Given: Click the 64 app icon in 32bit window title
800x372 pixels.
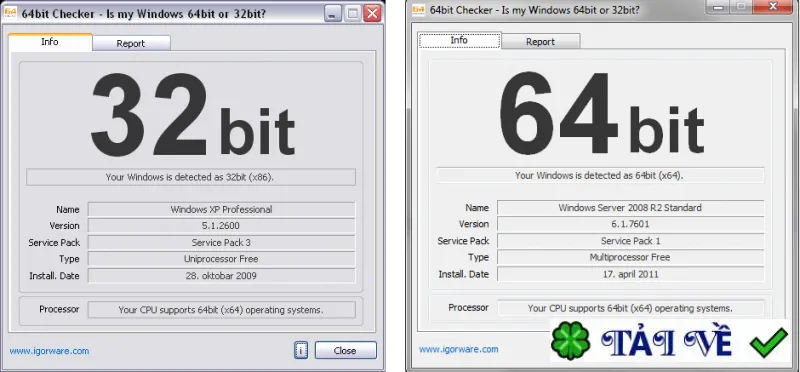Looking at the screenshot, I should pos(11,13).
